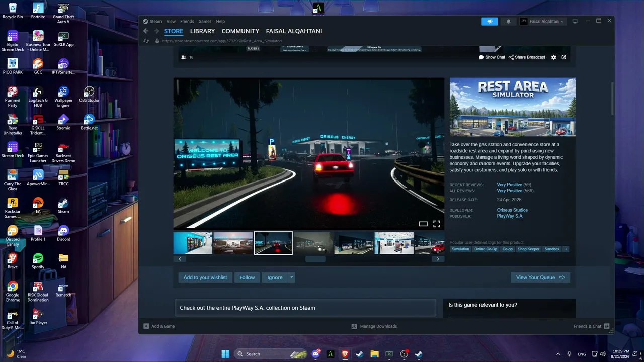Select the daytime gas station thumbnail
This screenshot has height=362, width=644.
point(233,243)
